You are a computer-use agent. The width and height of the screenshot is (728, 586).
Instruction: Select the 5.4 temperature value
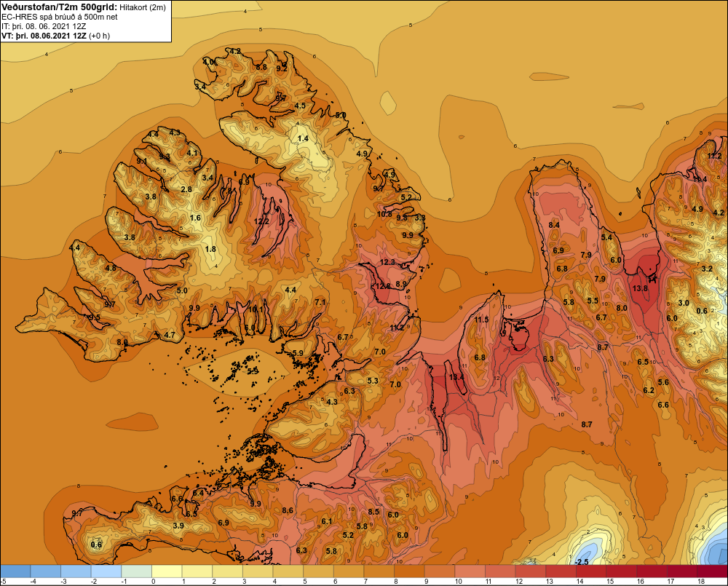[x=607, y=237]
